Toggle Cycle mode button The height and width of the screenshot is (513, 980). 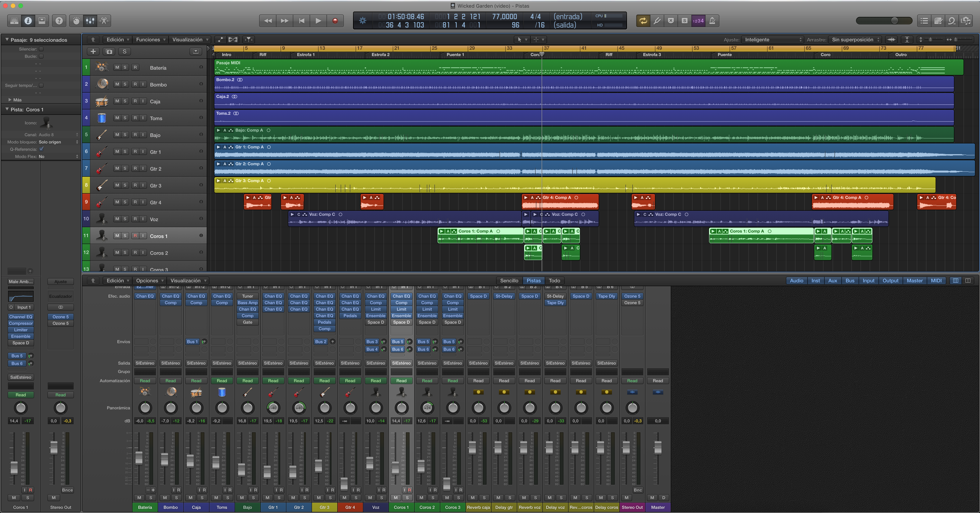[x=643, y=21]
